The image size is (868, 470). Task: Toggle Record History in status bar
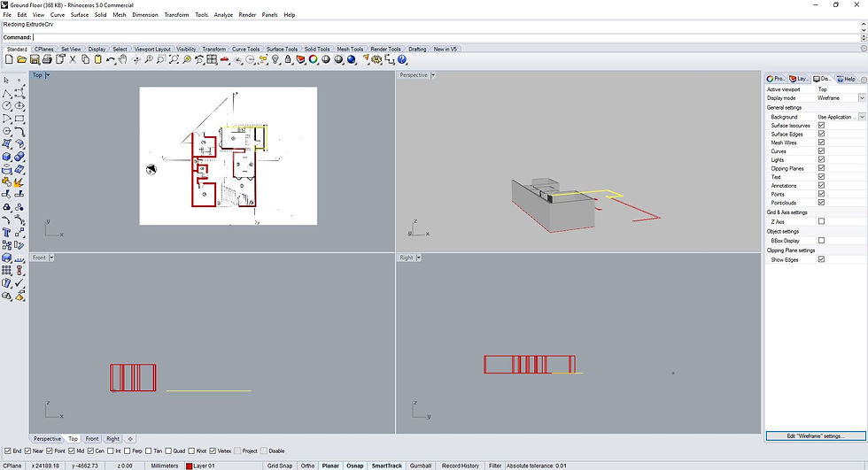click(x=460, y=466)
